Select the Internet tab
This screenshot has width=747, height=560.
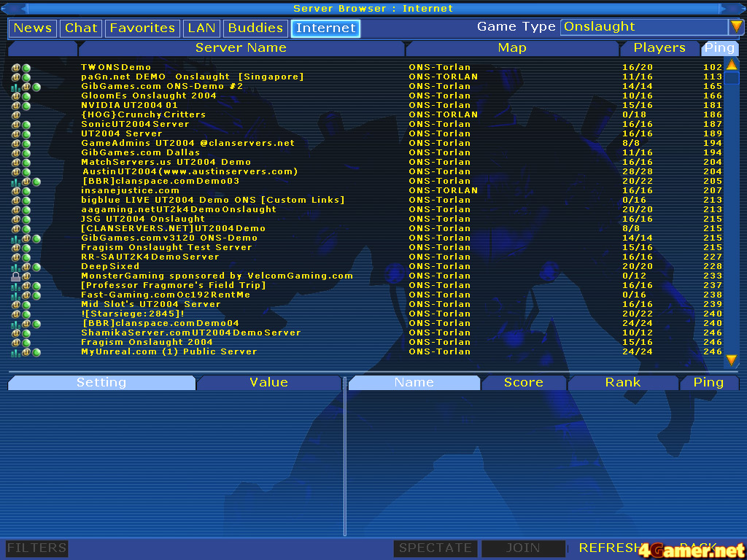pos(326,28)
